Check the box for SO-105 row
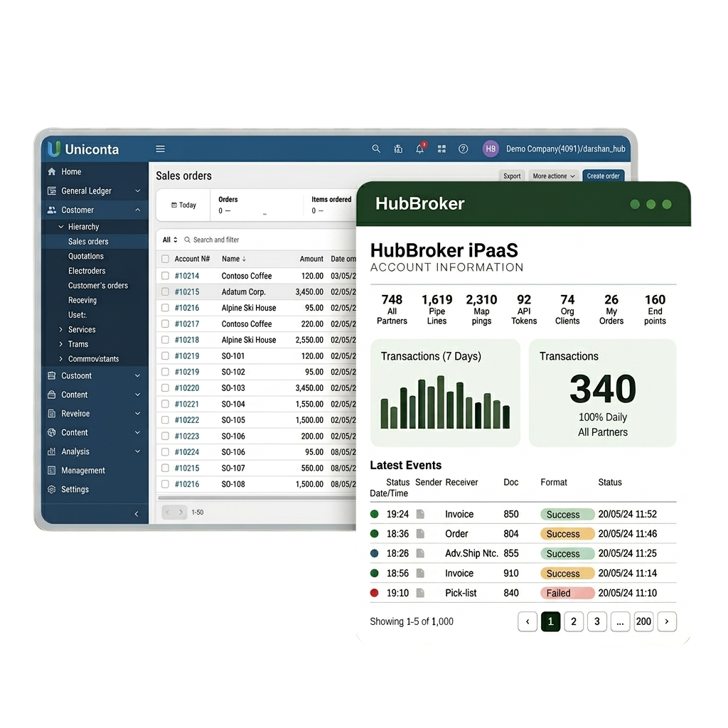The image size is (728, 728). pyautogui.click(x=165, y=419)
